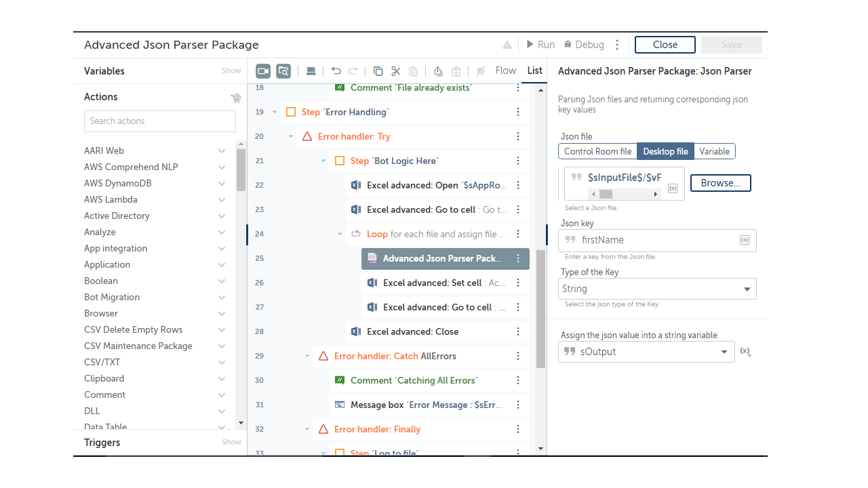
Task: Collapse the Error handler: Try block
Action: coord(291,136)
